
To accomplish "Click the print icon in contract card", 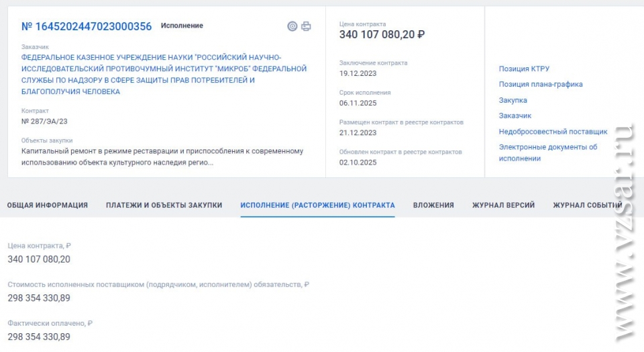I will tap(306, 26).
